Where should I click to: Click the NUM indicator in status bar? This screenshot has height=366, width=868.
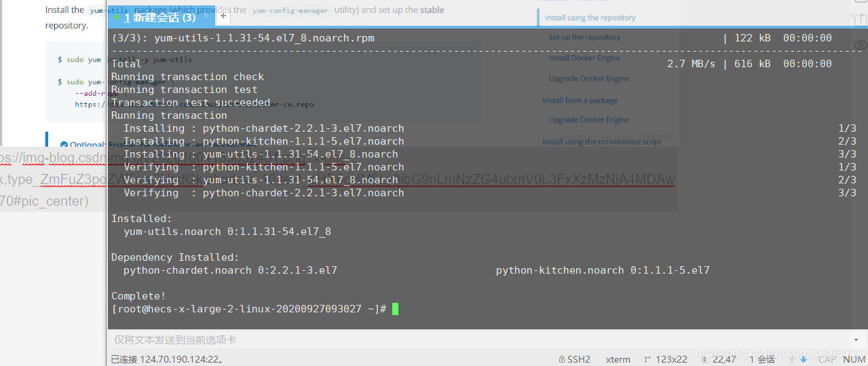coord(856,359)
